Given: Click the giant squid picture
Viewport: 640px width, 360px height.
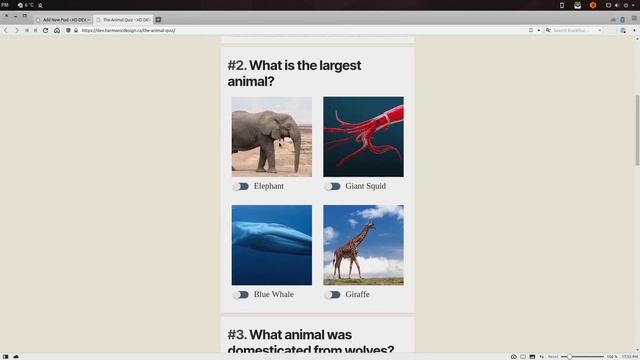Looking at the screenshot, I should coord(363,137).
